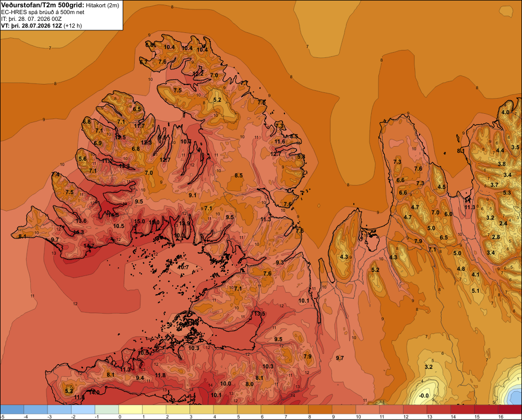
Task: Click the temperature value 5.6
Action: pyautogui.click(x=82, y=159)
